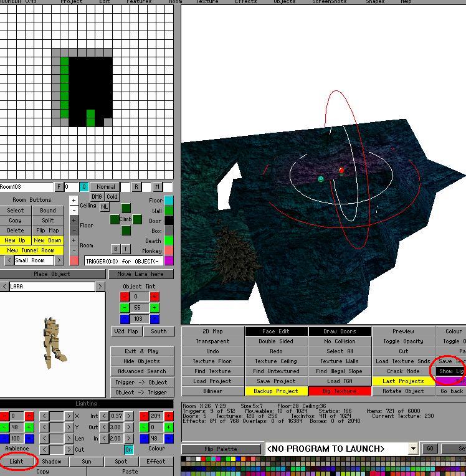The image size is (466, 476).
Task: Click the Save Project button
Action: click(x=276, y=381)
